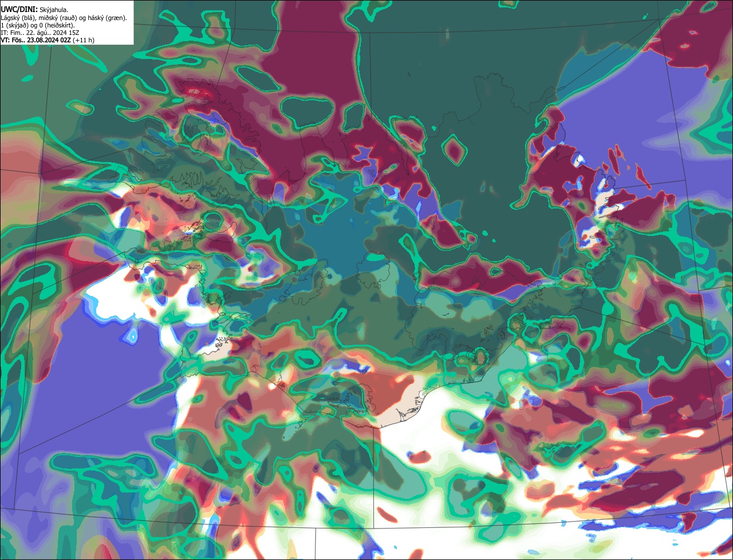Click the bold "VT: Fös.. 23.08.2024 02Z" text
This screenshot has width=733, height=560.
(x=36, y=40)
